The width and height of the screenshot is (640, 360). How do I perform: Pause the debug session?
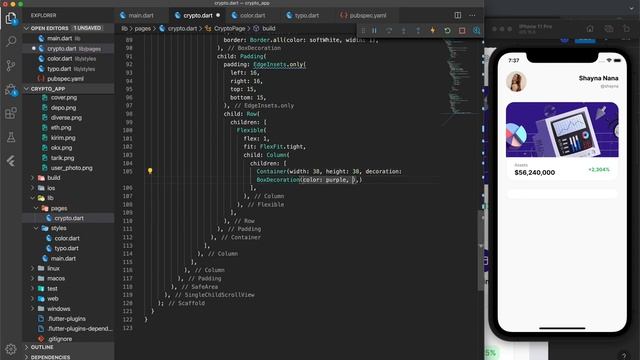click(374, 31)
